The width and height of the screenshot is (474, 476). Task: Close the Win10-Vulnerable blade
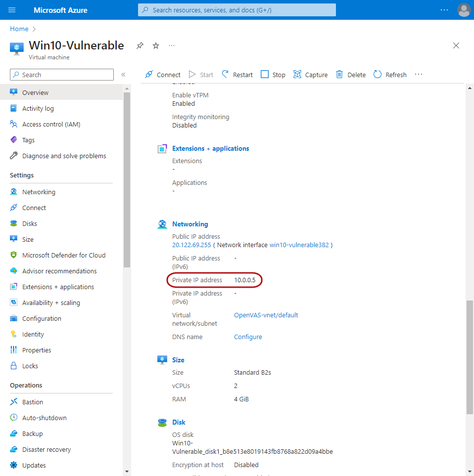point(456,45)
